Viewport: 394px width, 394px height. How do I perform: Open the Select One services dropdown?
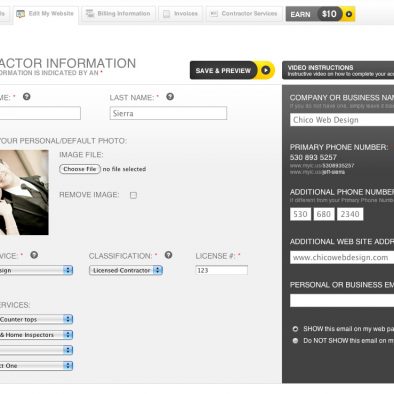coord(36,366)
